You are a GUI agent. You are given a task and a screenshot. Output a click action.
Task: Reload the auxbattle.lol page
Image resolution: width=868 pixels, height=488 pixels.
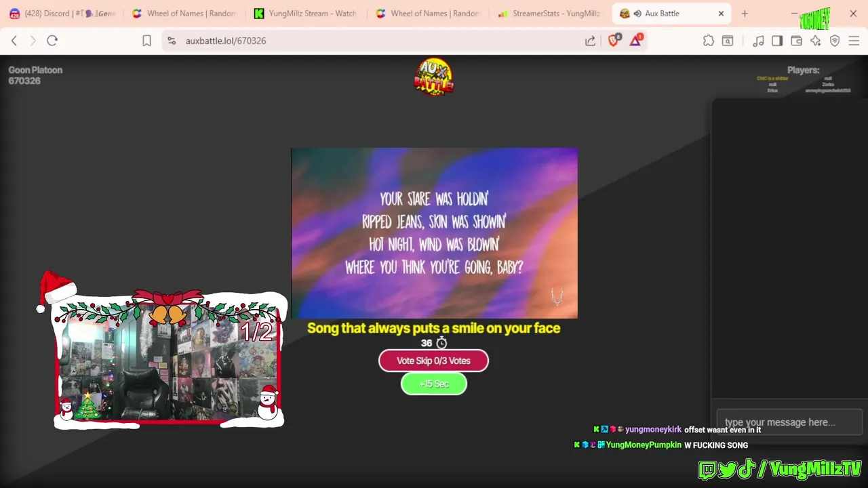coord(52,41)
